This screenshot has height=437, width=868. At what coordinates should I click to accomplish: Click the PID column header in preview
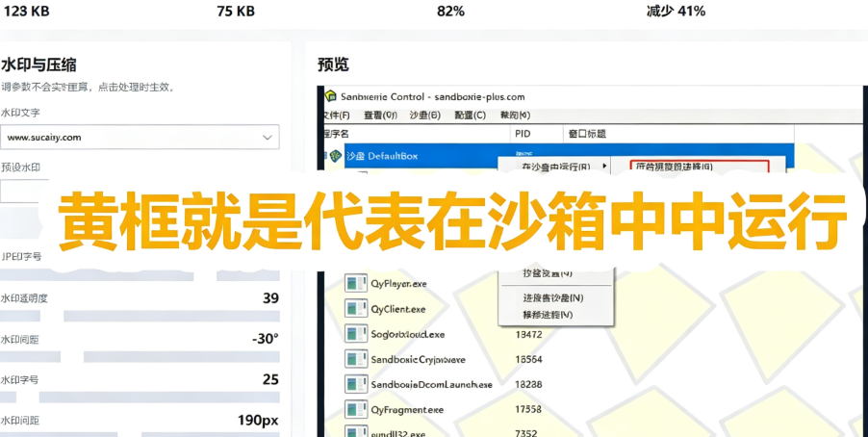pos(522,134)
